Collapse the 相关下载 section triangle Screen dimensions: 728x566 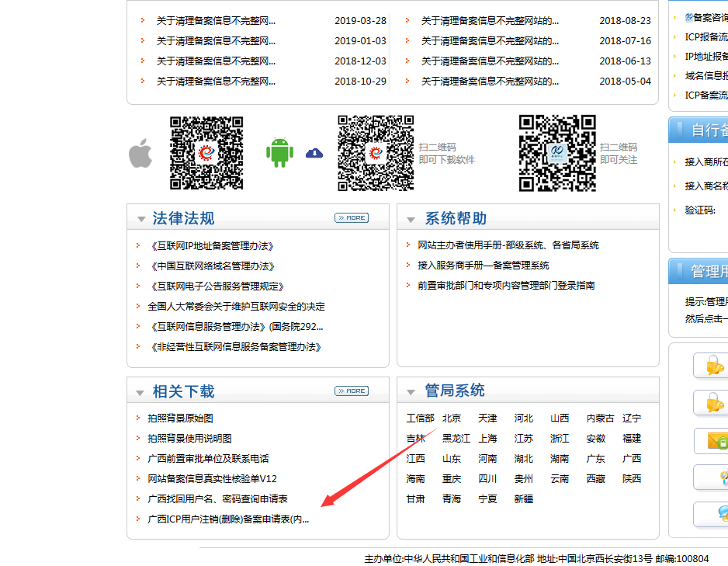140,393
